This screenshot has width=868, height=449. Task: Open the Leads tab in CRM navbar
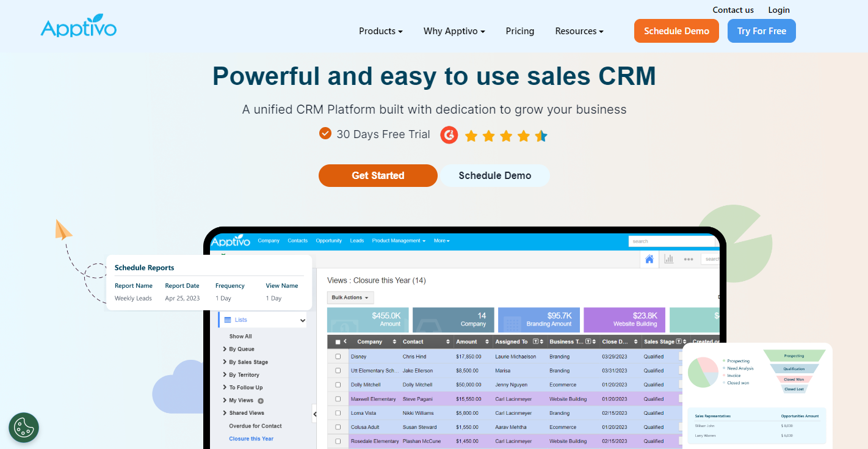tap(357, 241)
